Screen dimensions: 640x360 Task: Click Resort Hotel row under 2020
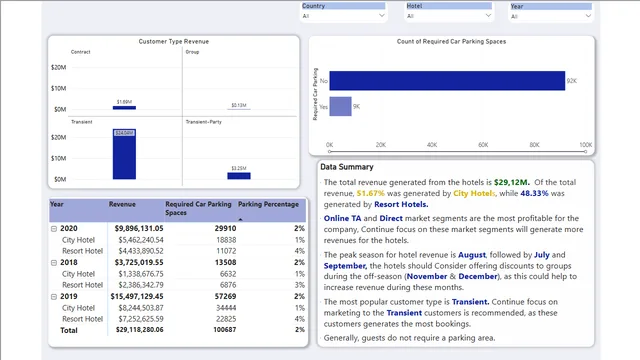coord(82,251)
